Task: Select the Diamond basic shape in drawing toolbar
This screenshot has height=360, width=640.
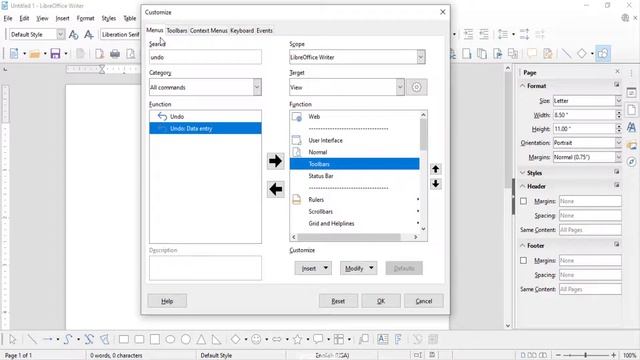Action: click(x=236, y=339)
